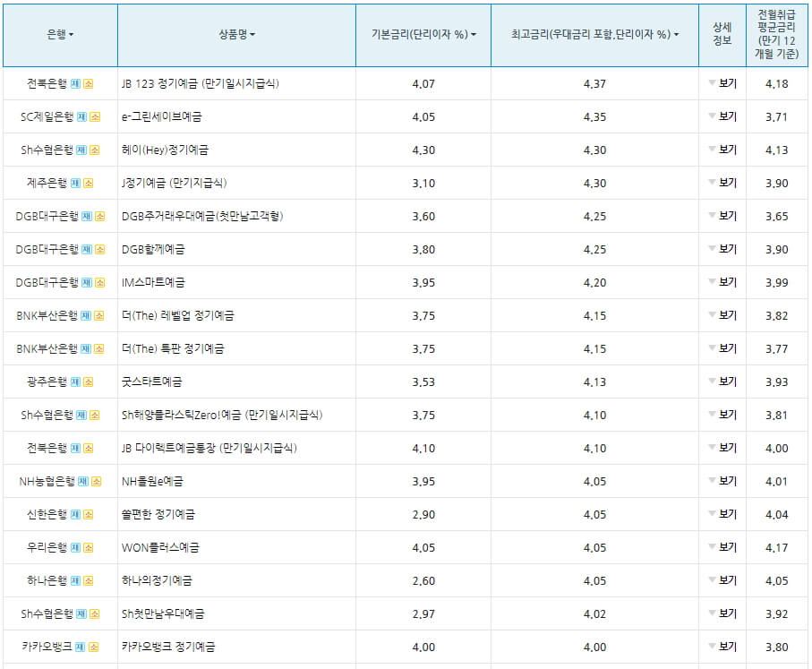Screen dimensions: 812x669
Task: Click 보기 on the NH올원e예금 row
Action: coord(728,480)
